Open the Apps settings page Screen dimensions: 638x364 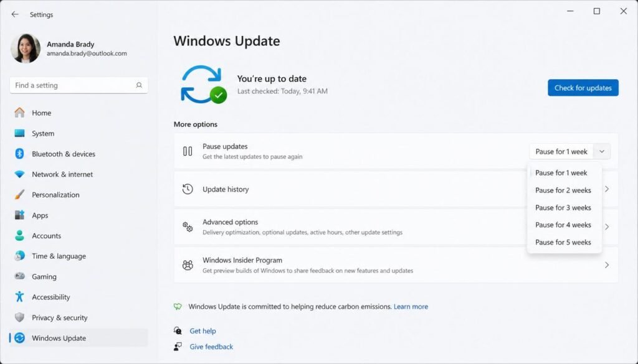(79, 215)
